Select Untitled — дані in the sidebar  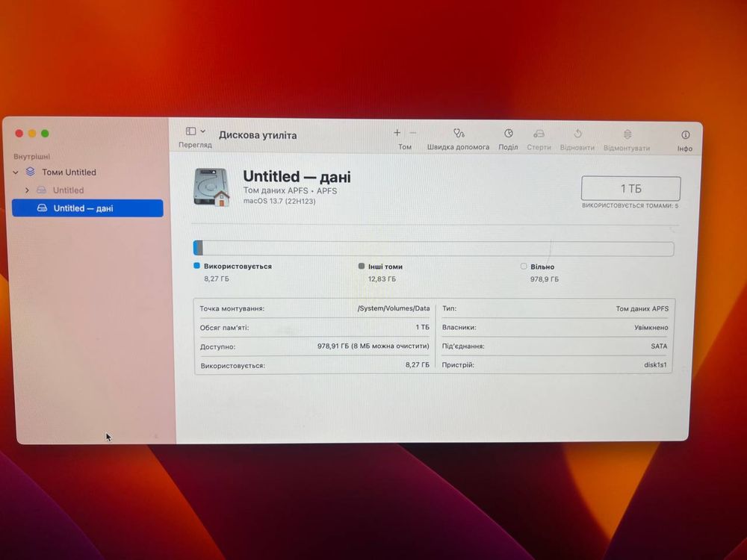(87, 208)
